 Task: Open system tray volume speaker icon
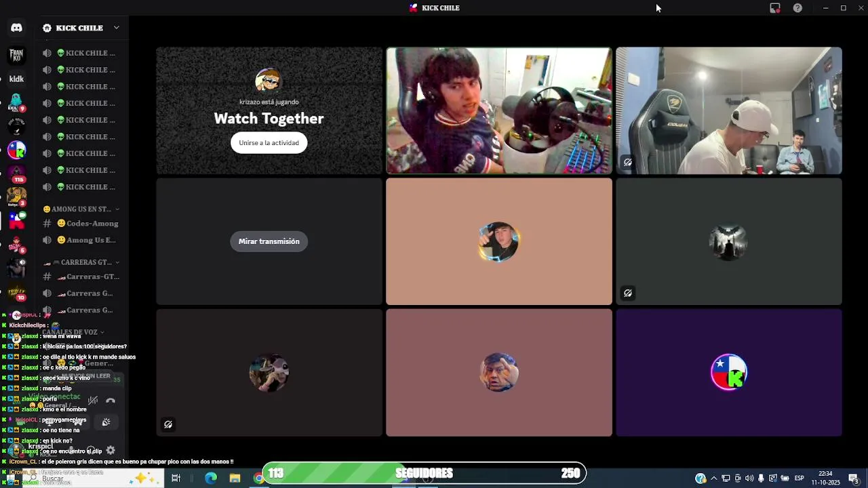point(749,479)
